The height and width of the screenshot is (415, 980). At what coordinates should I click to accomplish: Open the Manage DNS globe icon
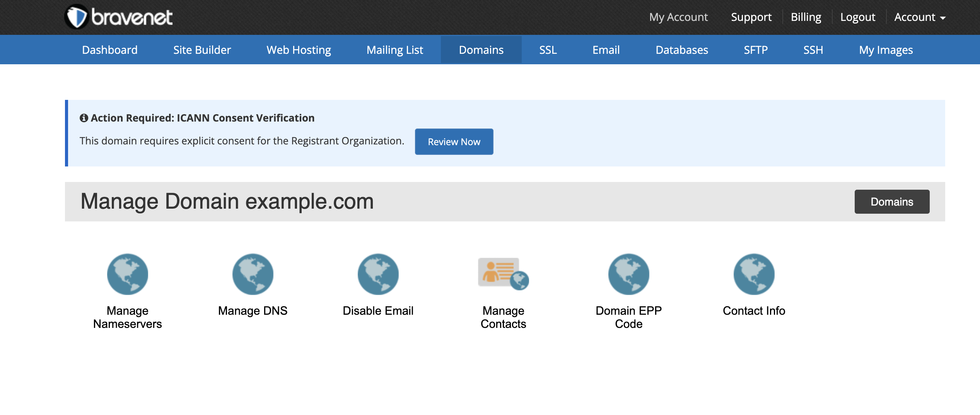pos(253,274)
